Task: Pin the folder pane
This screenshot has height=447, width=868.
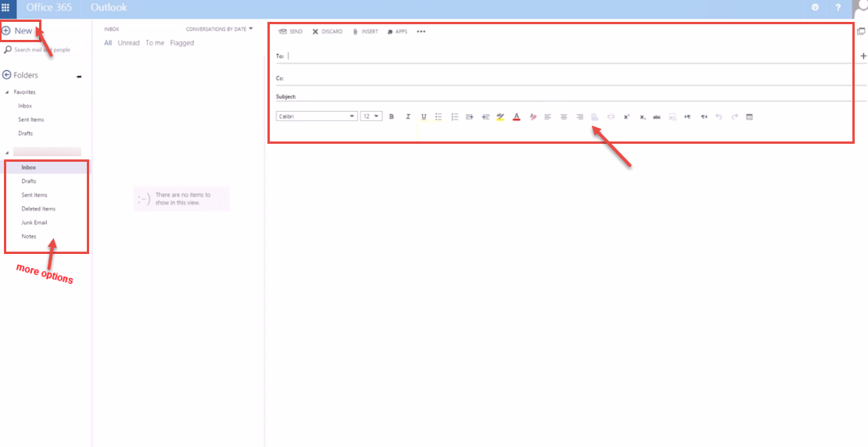Action: tap(79, 77)
